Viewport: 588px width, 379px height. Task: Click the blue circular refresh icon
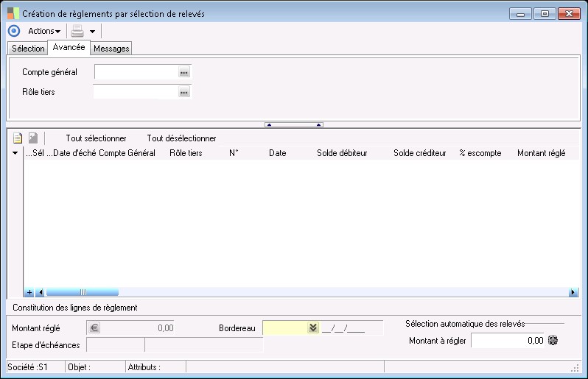(x=14, y=31)
